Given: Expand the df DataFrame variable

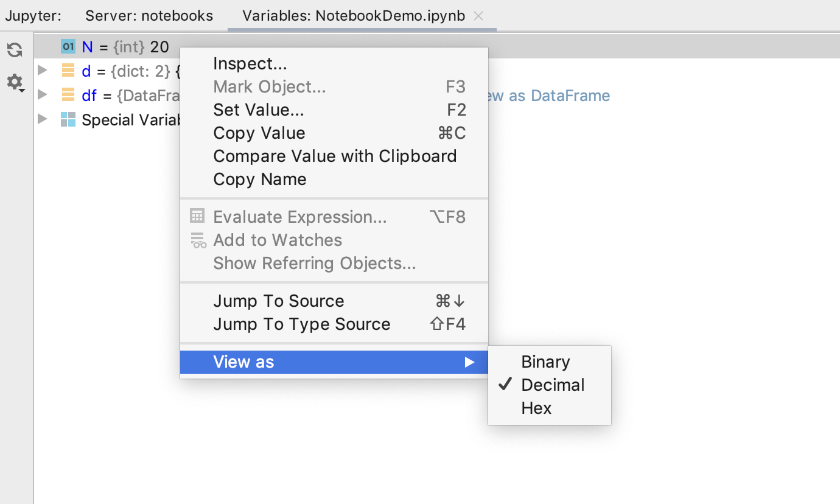Looking at the screenshot, I should (x=42, y=94).
